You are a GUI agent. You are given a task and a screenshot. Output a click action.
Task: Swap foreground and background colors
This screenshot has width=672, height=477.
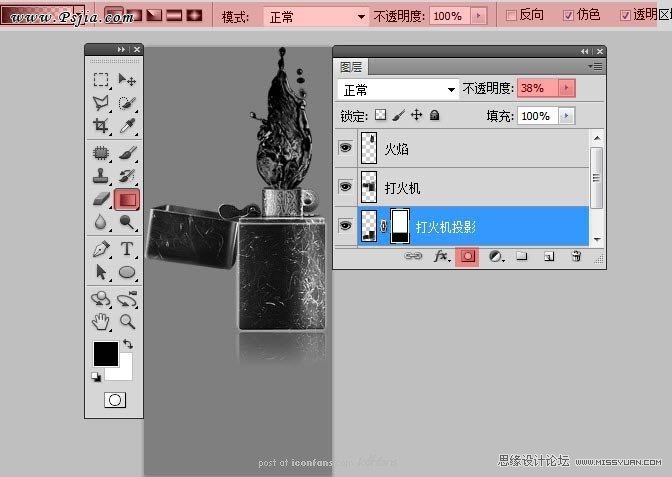(128, 344)
